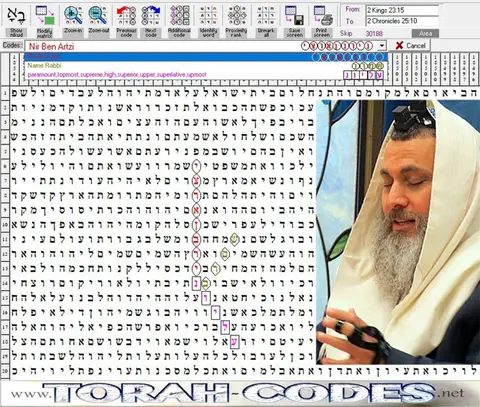
Task: Click the purple-boxed letter in row 18
Action: point(235,341)
